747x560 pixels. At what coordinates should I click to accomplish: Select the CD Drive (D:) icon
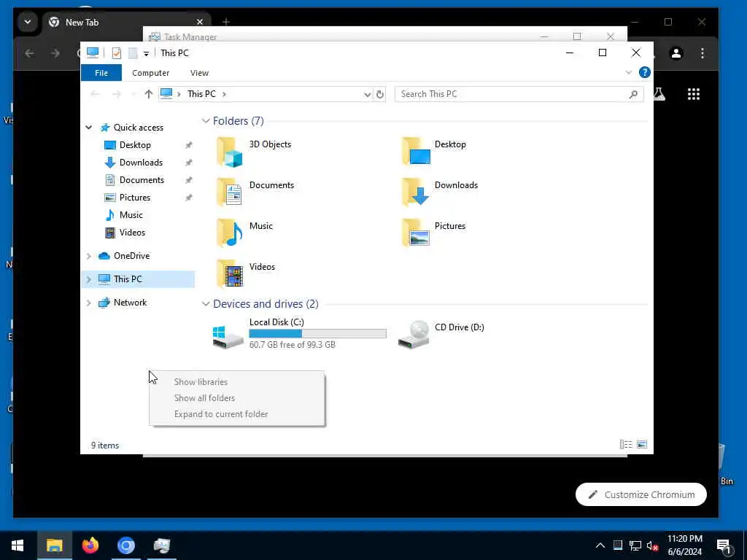point(414,334)
